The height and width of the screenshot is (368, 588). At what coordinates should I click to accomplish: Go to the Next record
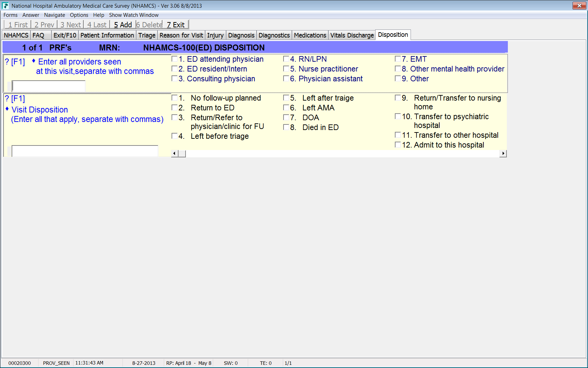coord(71,25)
